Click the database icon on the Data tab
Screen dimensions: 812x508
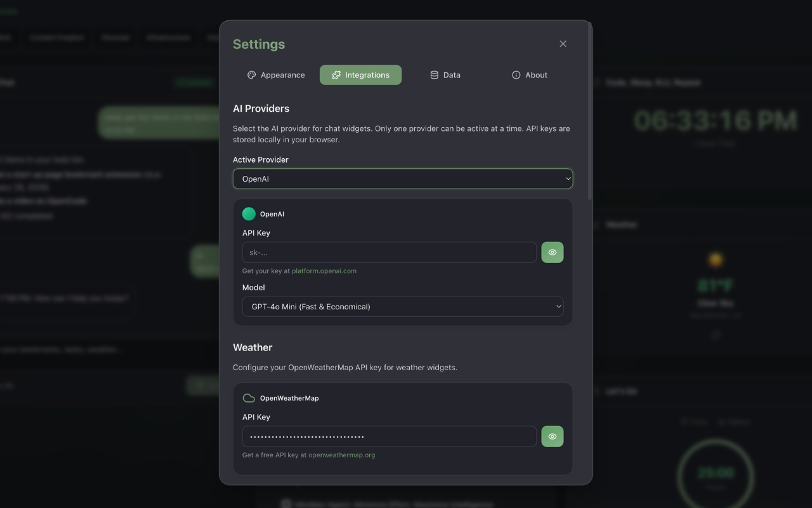(x=434, y=75)
